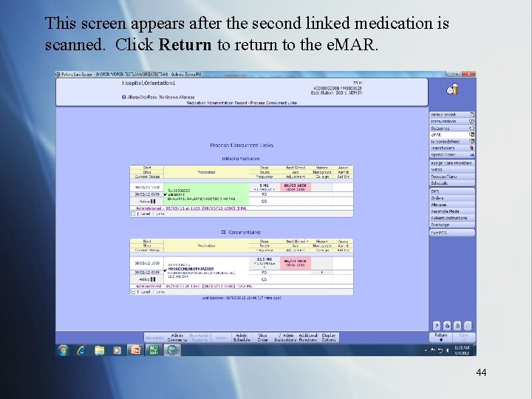Viewport: 532px width, 399px height.
Task: Tick the checkbox under the Vasotec medication
Action: (x=133, y=214)
